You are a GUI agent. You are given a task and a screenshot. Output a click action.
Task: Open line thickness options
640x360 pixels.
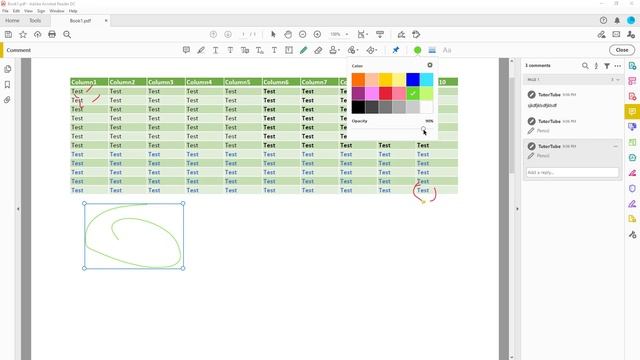(432, 50)
